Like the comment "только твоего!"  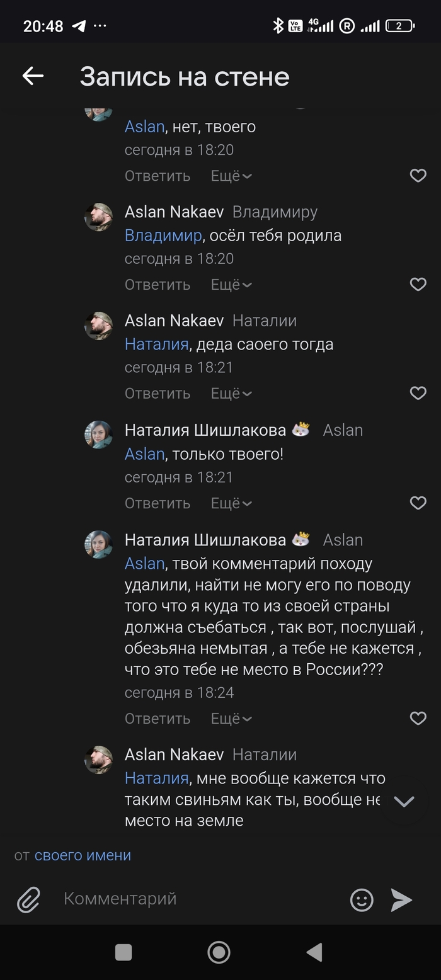pos(418,503)
